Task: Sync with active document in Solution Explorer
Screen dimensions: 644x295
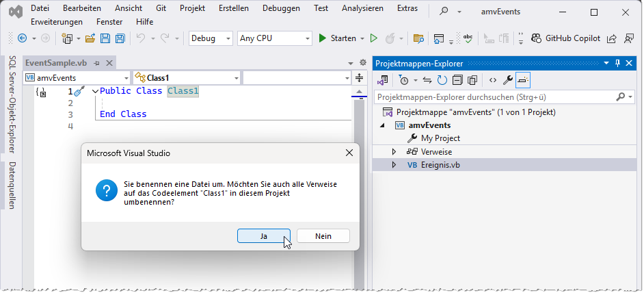Action: (x=427, y=80)
